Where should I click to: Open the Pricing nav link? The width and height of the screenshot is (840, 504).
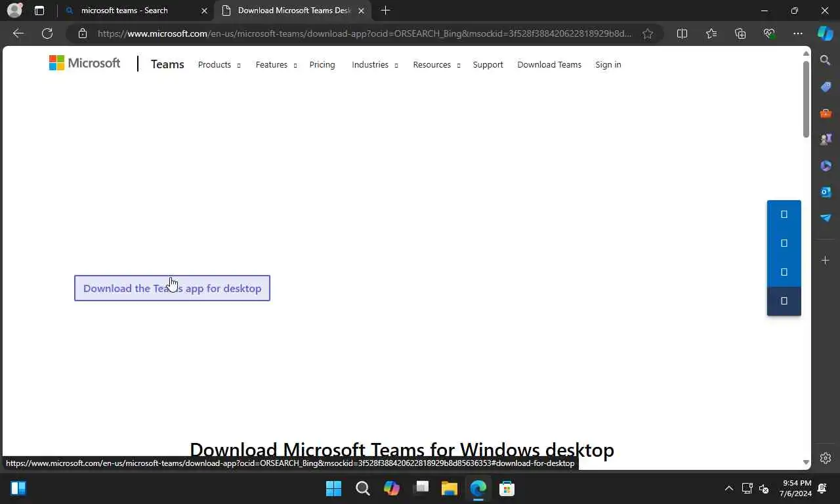click(322, 64)
